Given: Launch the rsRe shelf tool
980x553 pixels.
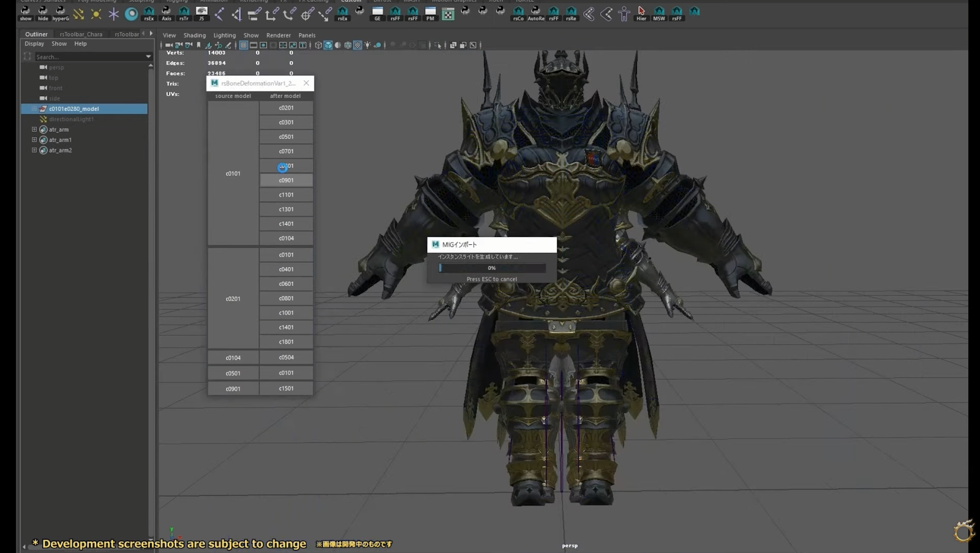Looking at the screenshot, I should click(571, 13).
